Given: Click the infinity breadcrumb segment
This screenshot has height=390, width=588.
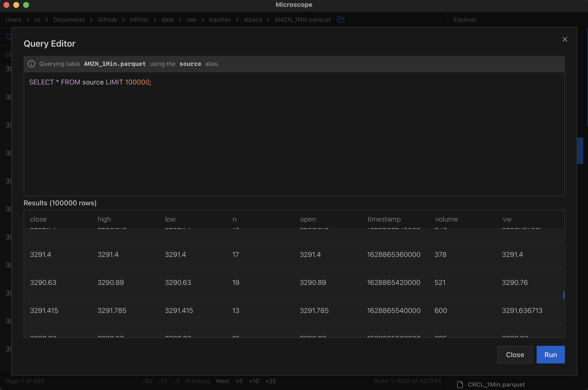Looking at the screenshot, I should pos(139,19).
